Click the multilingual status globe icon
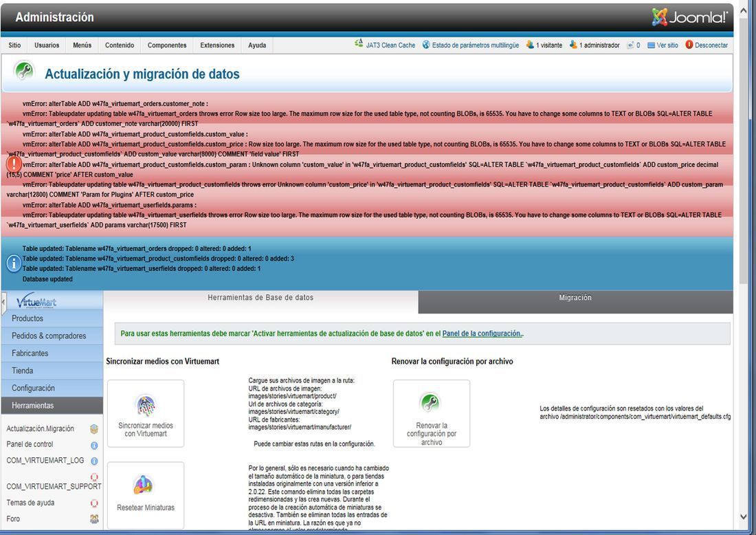The width and height of the screenshot is (756, 535). click(426, 45)
